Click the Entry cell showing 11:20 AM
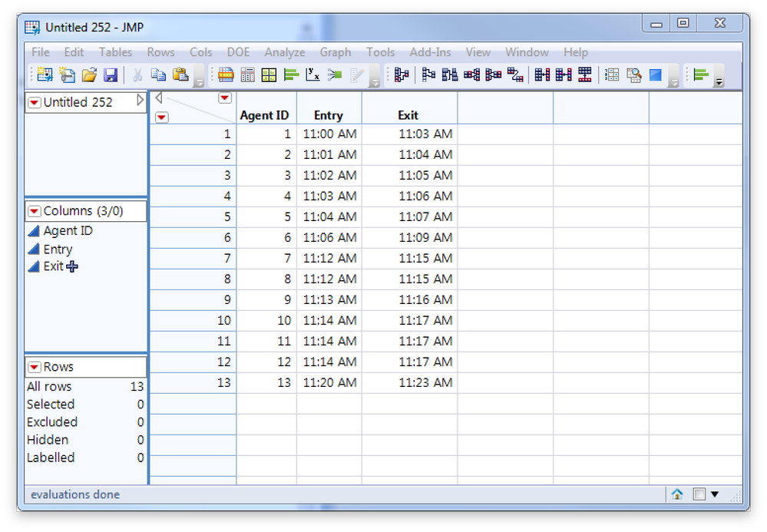767x532 pixels. (x=329, y=382)
